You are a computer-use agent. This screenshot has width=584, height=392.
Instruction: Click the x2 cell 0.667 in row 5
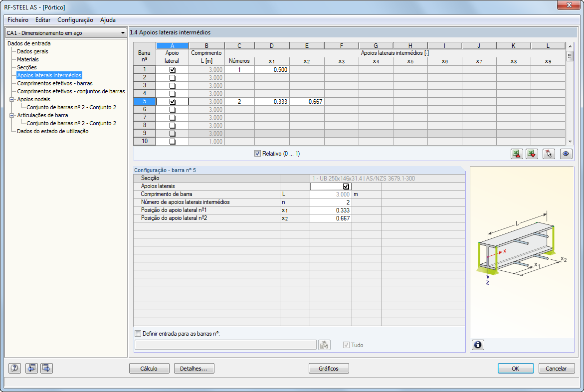[x=307, y=102]
